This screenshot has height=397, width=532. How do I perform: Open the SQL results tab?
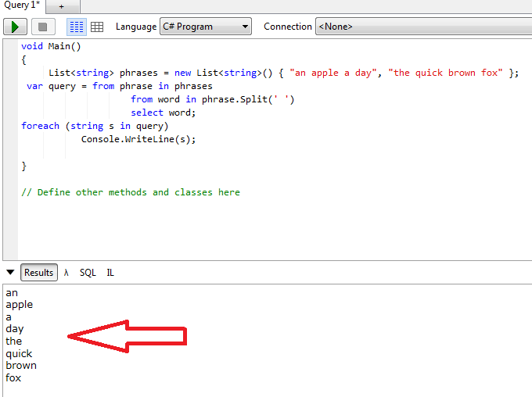88,272
